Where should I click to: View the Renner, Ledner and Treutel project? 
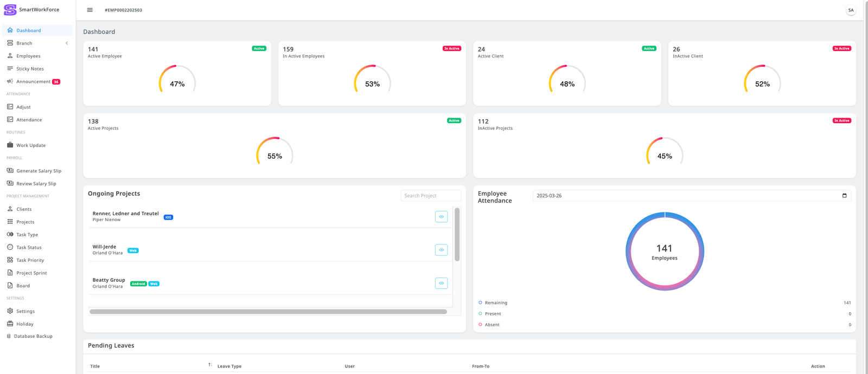(x=441, y=217)
